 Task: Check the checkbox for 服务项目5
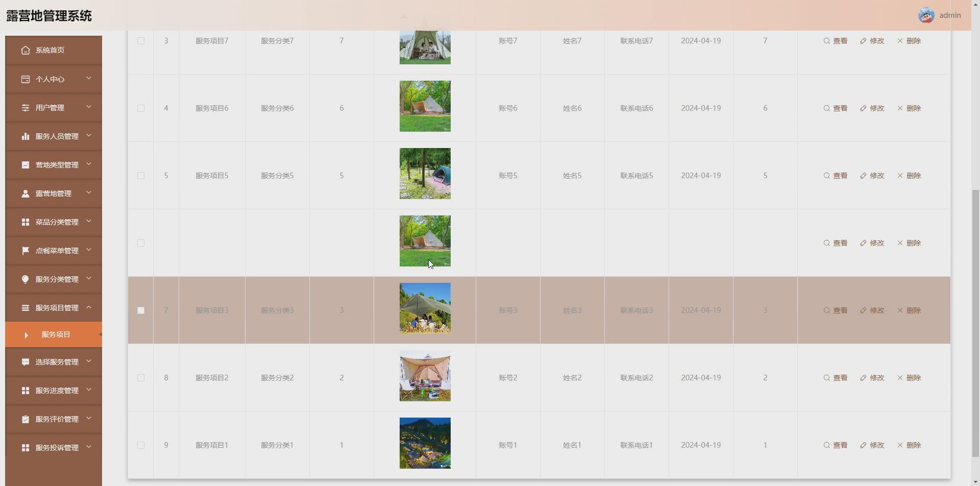141,175
